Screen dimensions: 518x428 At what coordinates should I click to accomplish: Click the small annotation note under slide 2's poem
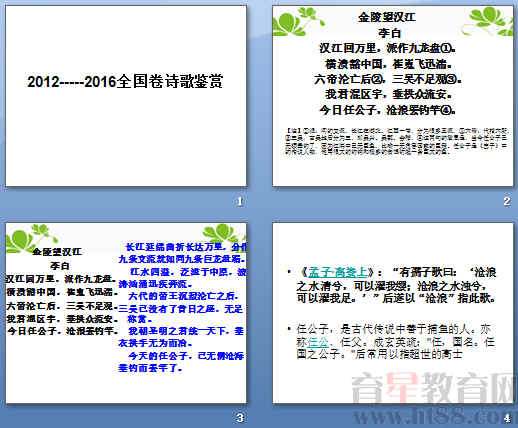pos(397,140)
